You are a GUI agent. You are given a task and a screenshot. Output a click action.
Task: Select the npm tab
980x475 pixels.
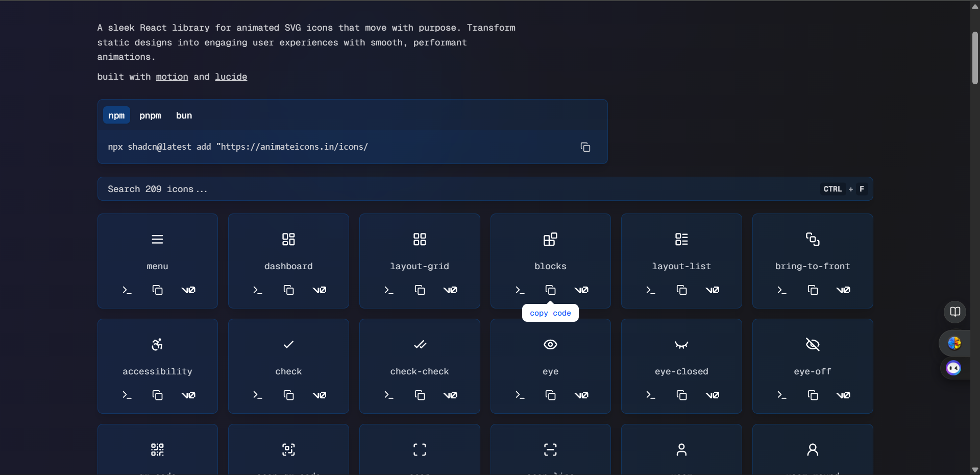[116, 115]
